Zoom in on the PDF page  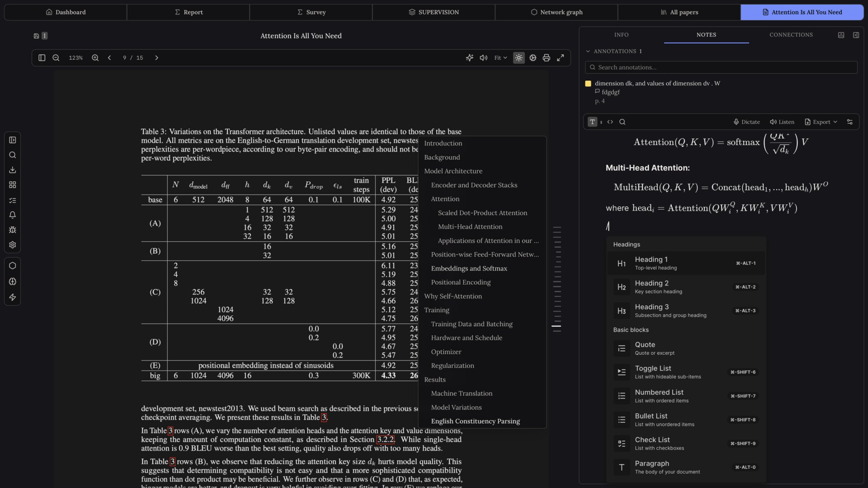pos(95,58)
